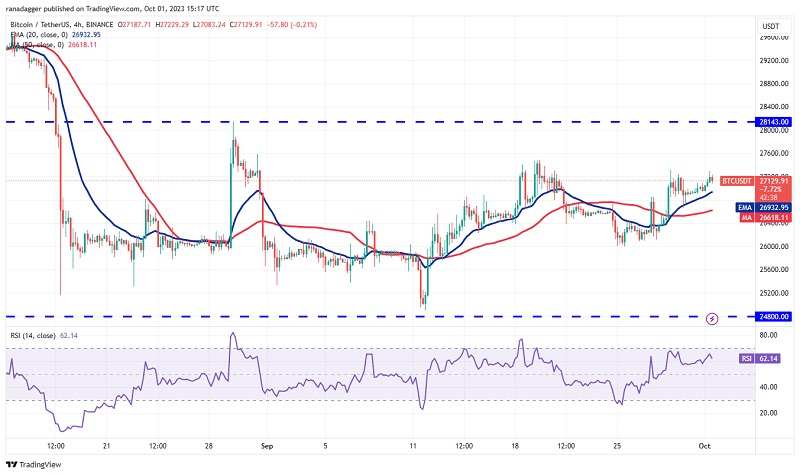Click the 29200.00 price axis label
800x475 pixels.
pos(774,60)
